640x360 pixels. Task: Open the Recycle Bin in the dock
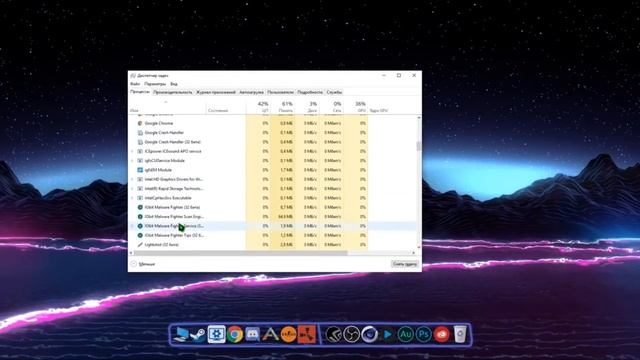(460, 334)
